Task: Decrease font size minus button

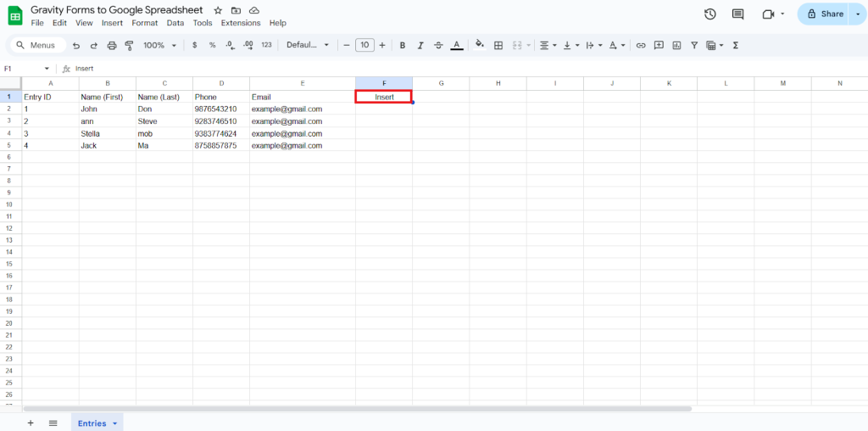Action: (x=347, y=46)
